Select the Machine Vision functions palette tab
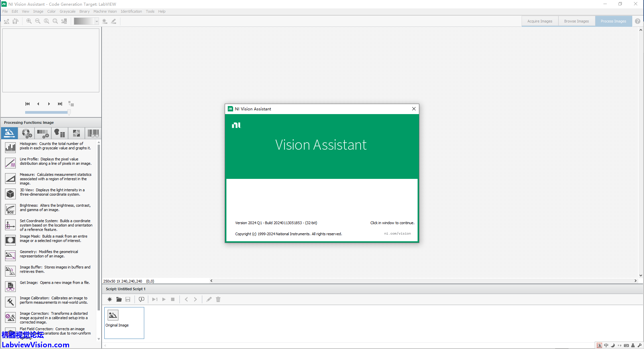This screenshot has width=644, height=349. (x=76, y=133)
